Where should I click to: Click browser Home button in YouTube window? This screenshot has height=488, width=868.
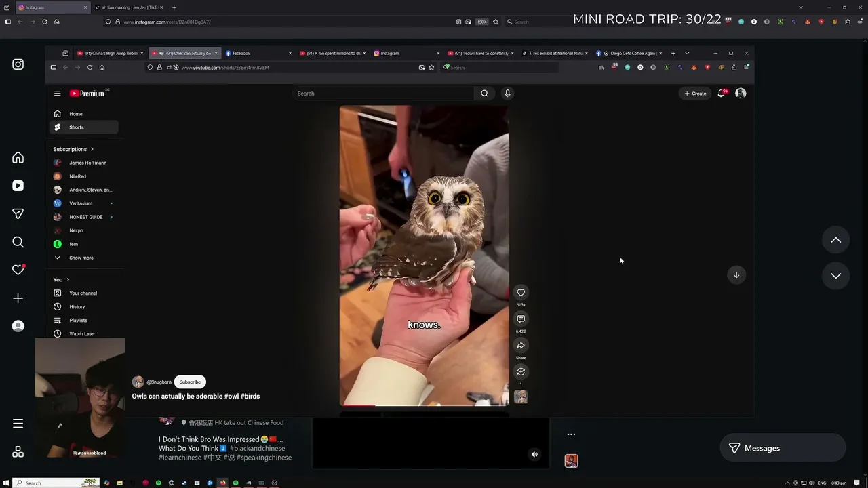(102, 68)
